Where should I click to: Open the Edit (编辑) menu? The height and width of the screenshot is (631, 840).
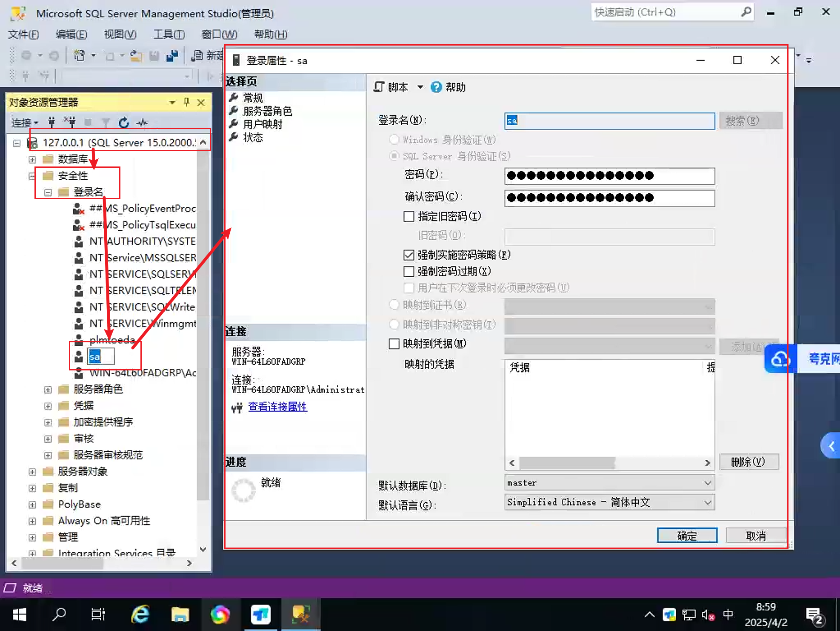pyautogui.click(x=71, y=34)
